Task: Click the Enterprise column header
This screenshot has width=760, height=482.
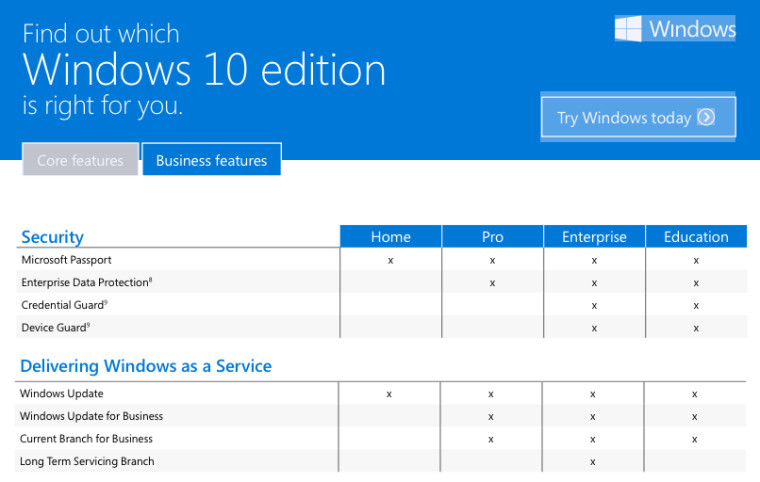Action: pyautogui.click(x=594, y=237)
